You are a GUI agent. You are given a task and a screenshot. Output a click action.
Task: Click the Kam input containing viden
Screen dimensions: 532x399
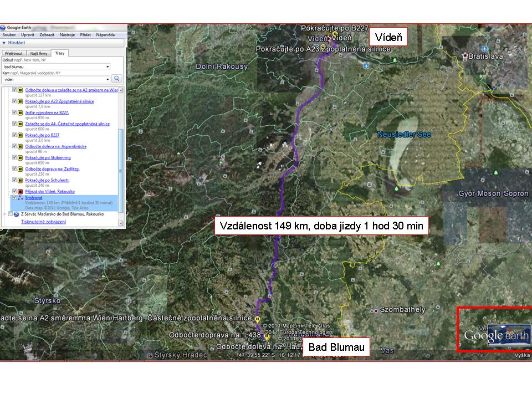pos(57,79)
